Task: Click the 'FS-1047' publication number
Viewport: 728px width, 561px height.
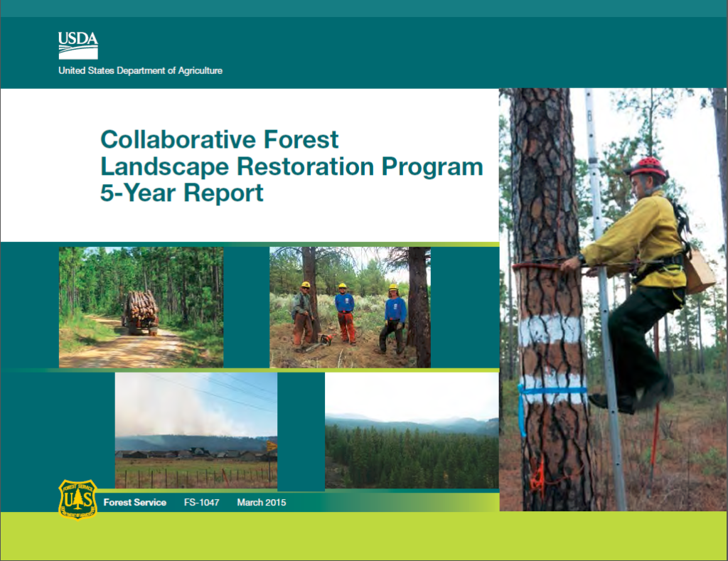Action: (201, 503)
